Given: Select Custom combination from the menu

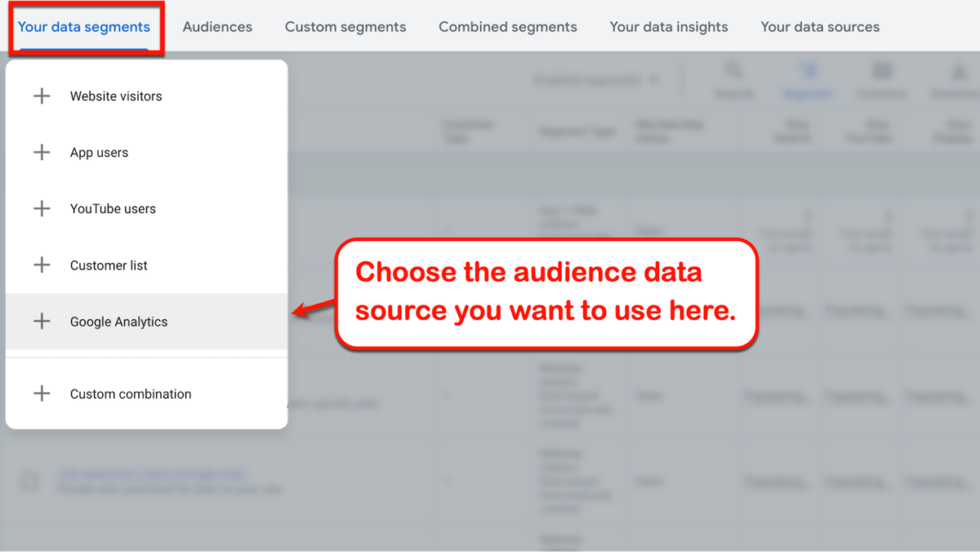Looking at the screenshot, I should point(146,394).
